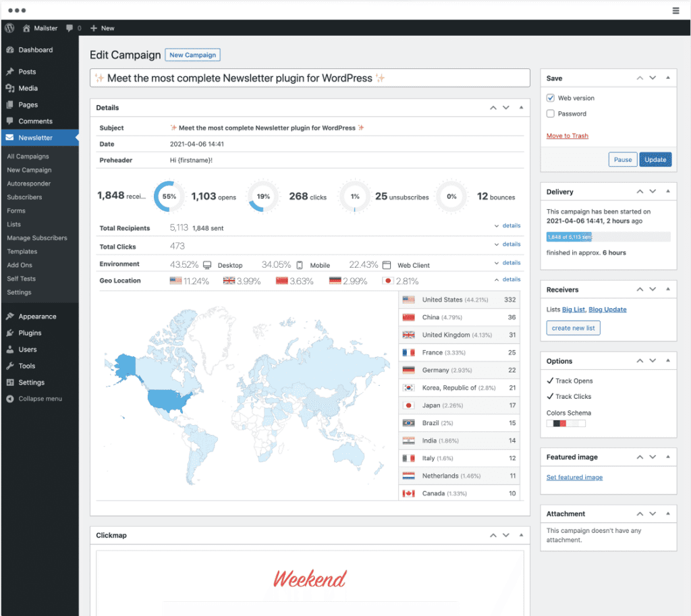Open the Mailster home icon

click(x=26, y=28)
